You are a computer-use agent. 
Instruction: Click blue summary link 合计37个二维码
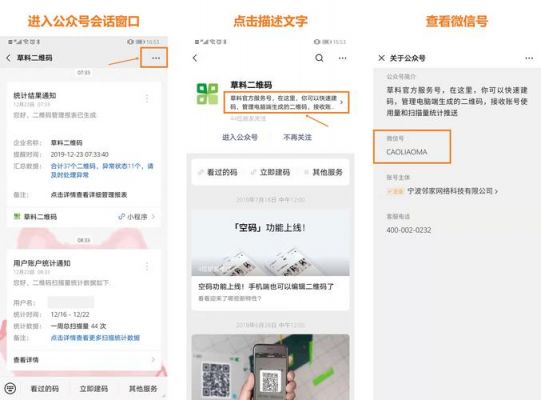[102, 170]
